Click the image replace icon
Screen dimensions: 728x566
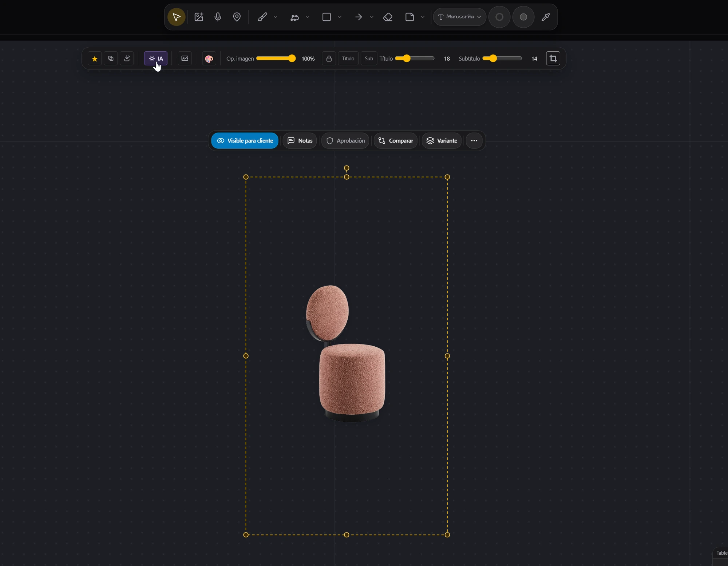[x=185, y=59]
